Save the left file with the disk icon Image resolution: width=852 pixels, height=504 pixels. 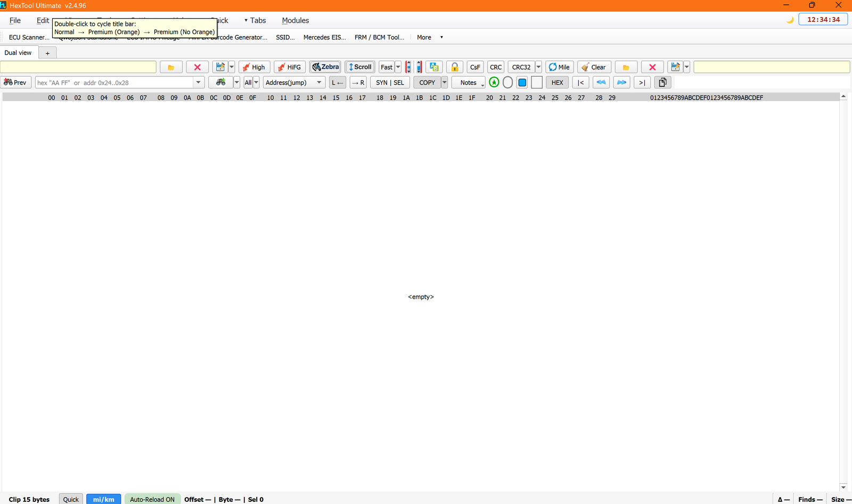[x=220, y=67]
